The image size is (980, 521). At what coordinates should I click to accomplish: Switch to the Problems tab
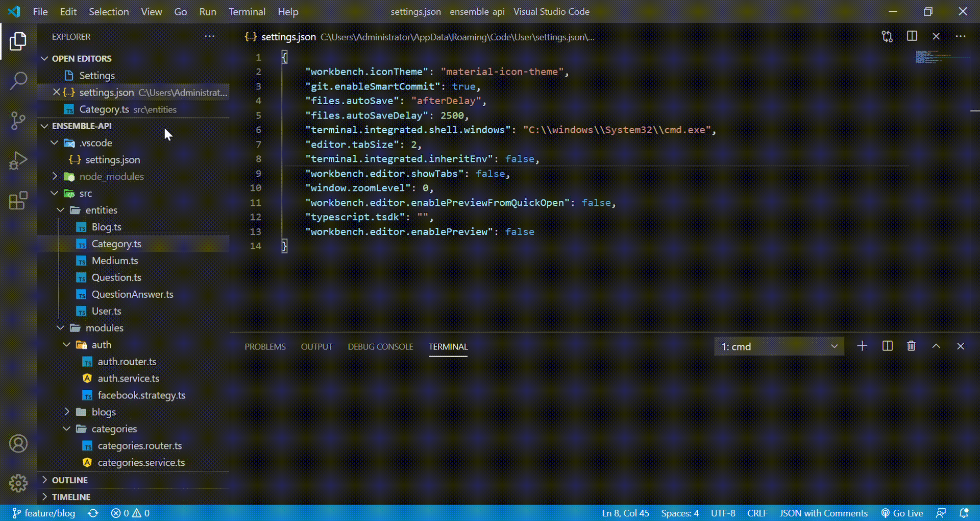(265, 347)
